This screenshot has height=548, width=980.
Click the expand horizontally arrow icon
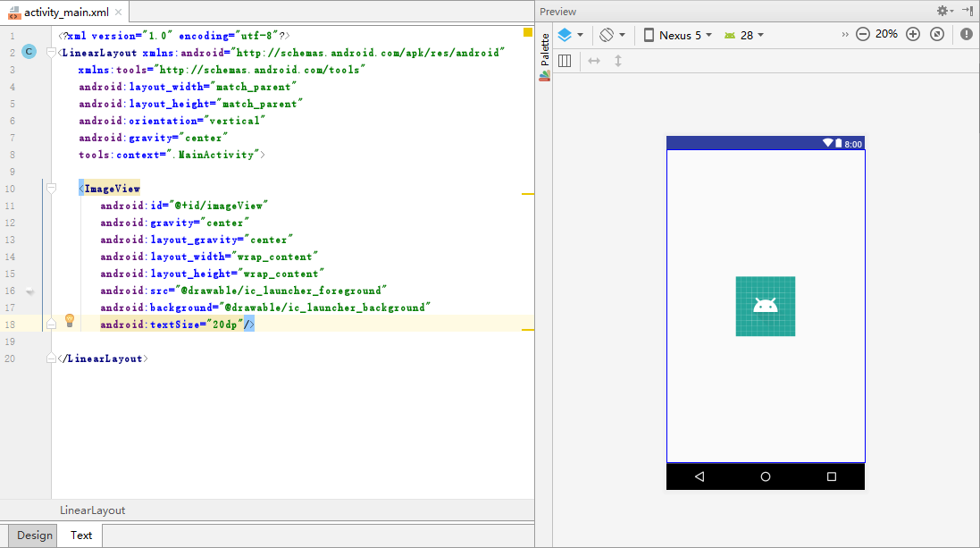pos(594,61)
